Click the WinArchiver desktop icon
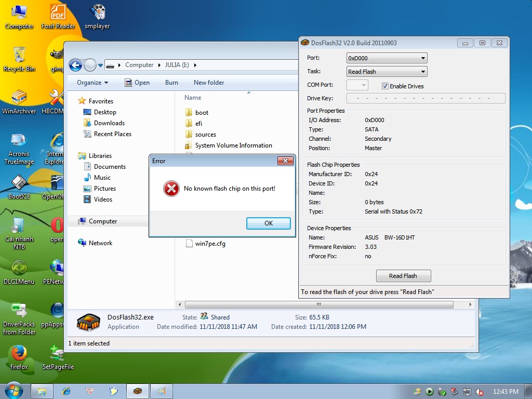 click(19, 102)
